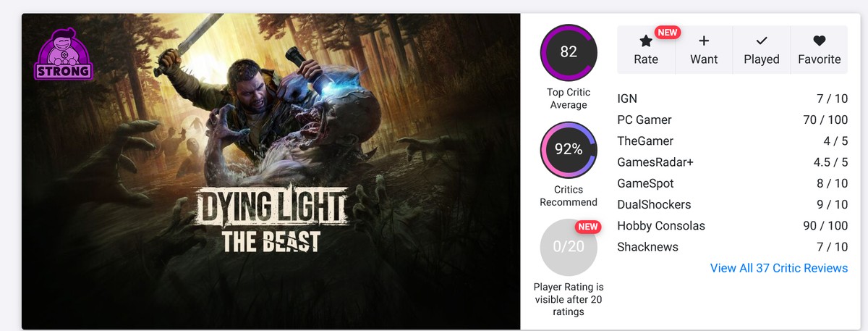Open the PC Gamer review
The height and width of the screenshot is (331, 868).
pos(644,120)
